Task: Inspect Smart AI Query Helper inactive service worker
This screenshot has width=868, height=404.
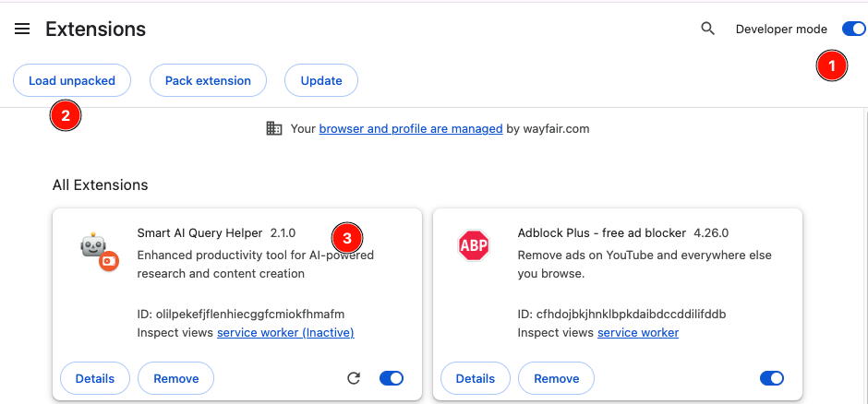Action: click(285, 332)
